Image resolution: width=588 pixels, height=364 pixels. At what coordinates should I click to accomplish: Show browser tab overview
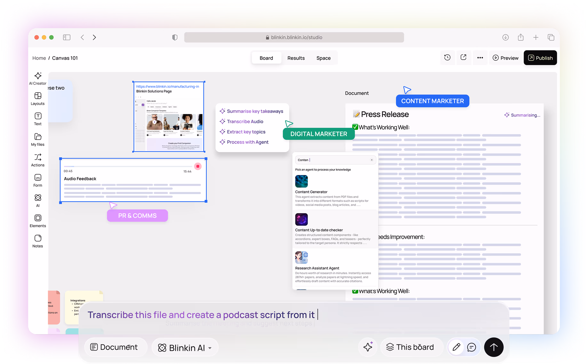point(551,37)
